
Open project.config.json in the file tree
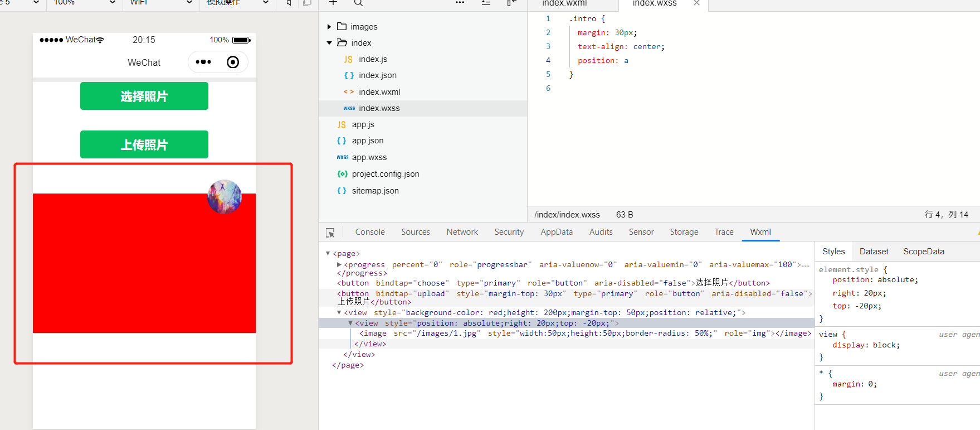(386, 174)
